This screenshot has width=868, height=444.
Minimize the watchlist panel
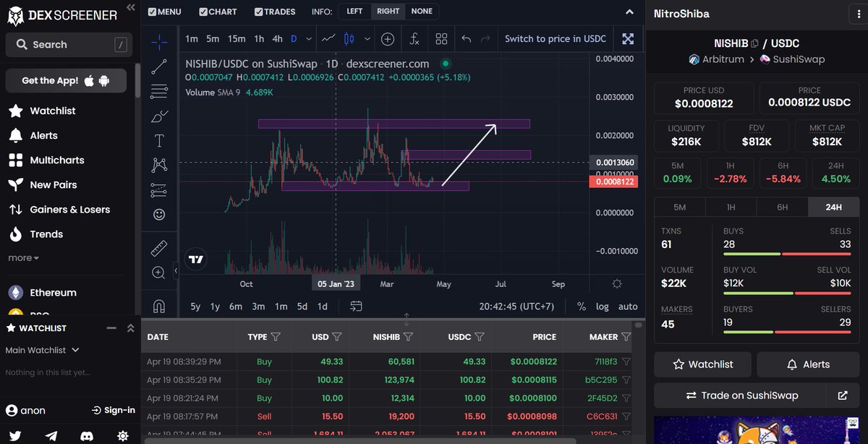(111, 328)
